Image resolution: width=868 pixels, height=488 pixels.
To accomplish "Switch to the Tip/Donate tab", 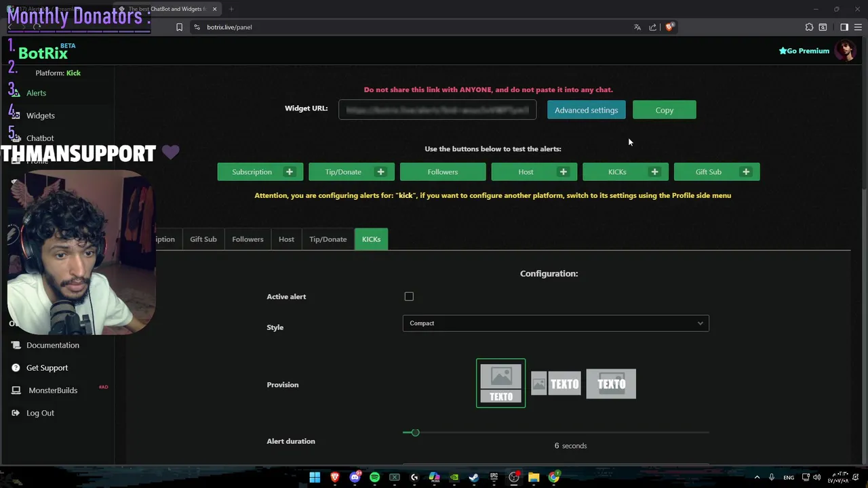I will coord(328,239).
